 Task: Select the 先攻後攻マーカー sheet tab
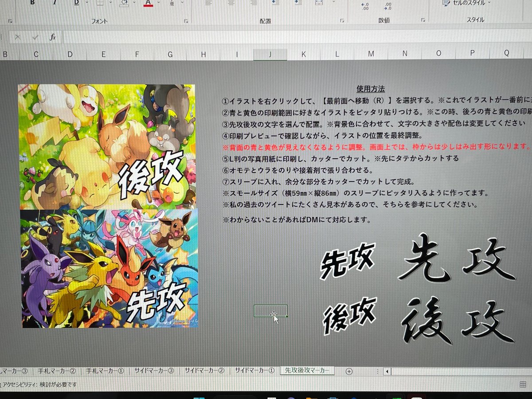[x=307, y=371]
